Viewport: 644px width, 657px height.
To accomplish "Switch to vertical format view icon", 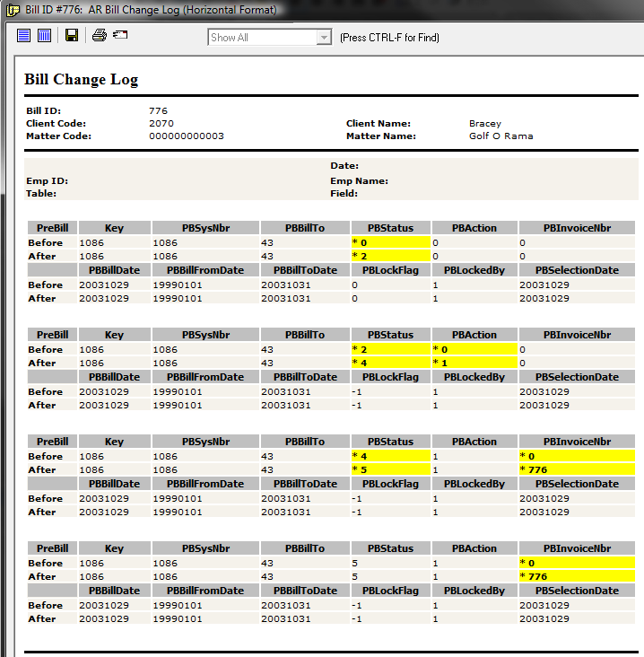I will (44, 36).
